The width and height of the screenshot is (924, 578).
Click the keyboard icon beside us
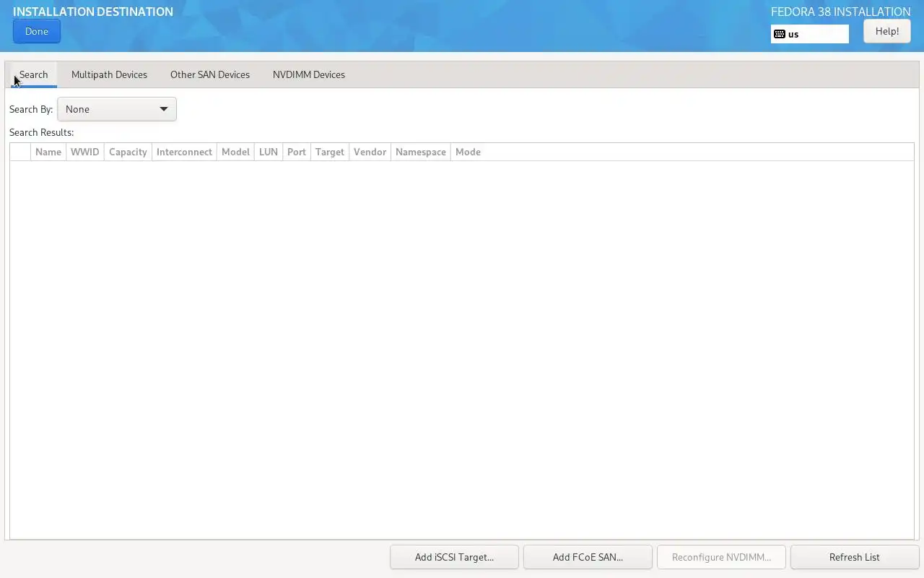[780, 34]
